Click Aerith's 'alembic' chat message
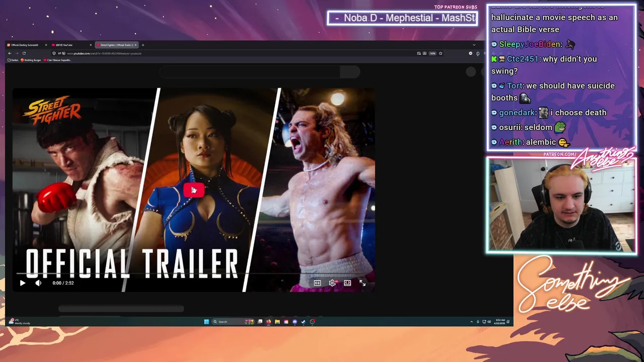 tap(530, 142)
